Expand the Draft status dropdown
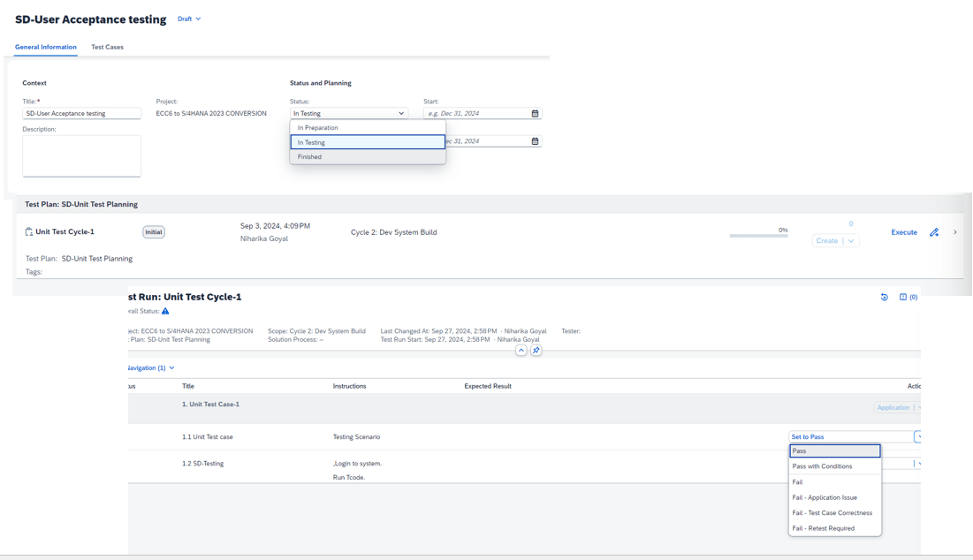 (x=189, y=19)
